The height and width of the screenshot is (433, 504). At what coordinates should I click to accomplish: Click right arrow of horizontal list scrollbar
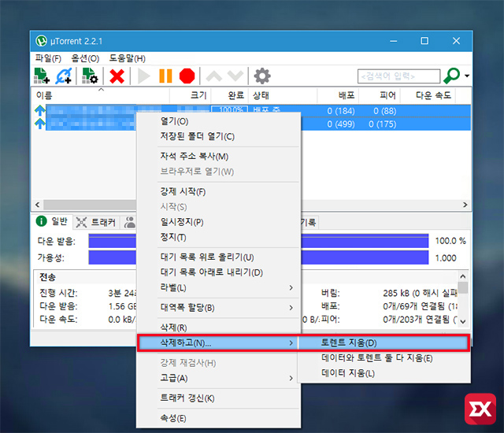[x=465, y=205]
